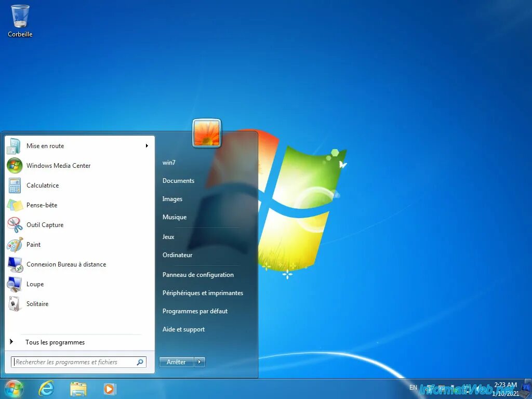Open Ordinateur from the Start menu
This screenshot has height=399, width=532.
(178, 255)
